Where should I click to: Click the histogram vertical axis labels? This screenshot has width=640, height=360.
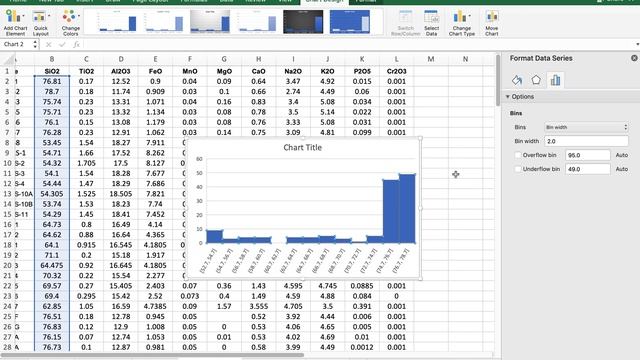(200, 201)
